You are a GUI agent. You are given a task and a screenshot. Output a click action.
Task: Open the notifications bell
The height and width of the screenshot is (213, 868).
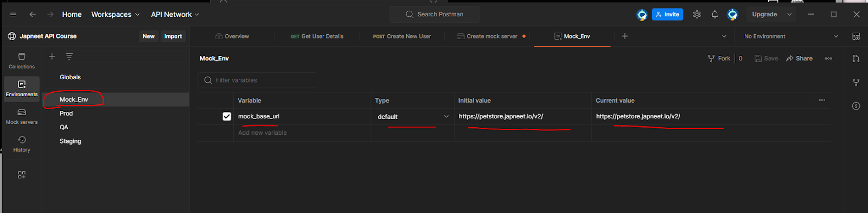pos(714,15)
